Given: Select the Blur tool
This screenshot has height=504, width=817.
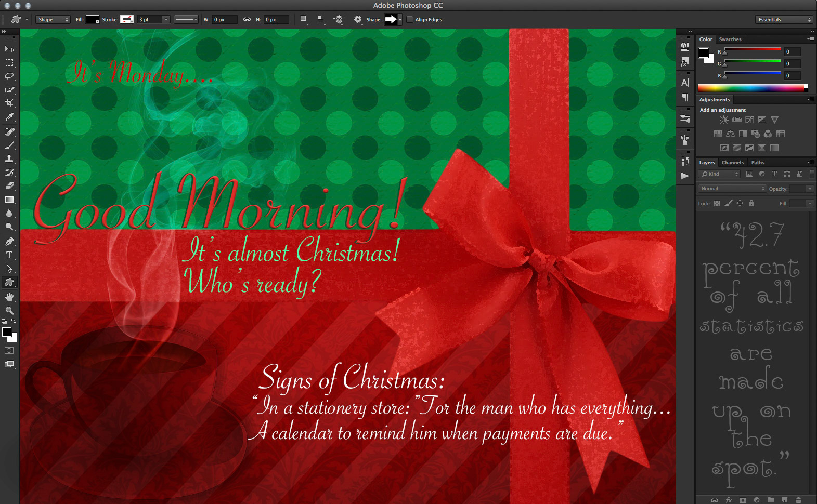Looking at the screenshot, I should (9, 213).
